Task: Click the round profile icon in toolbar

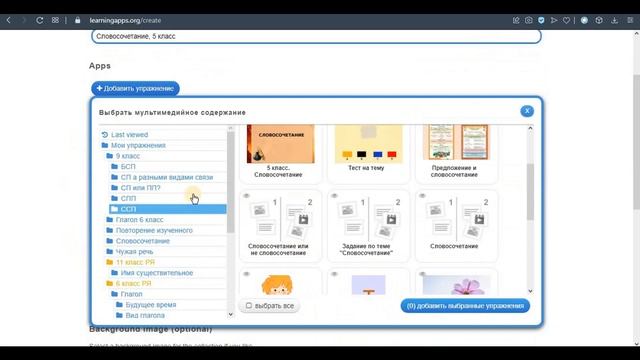Action: (x=584, y=20)
